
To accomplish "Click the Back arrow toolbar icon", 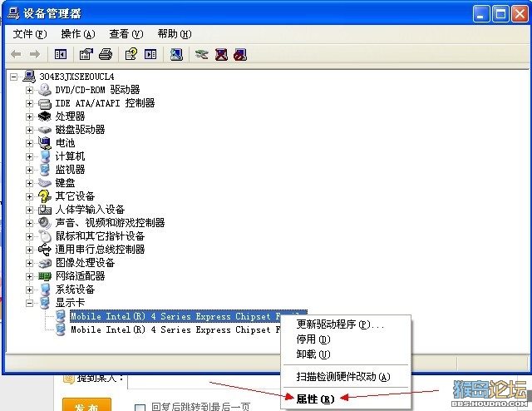I will click(16, 54).
